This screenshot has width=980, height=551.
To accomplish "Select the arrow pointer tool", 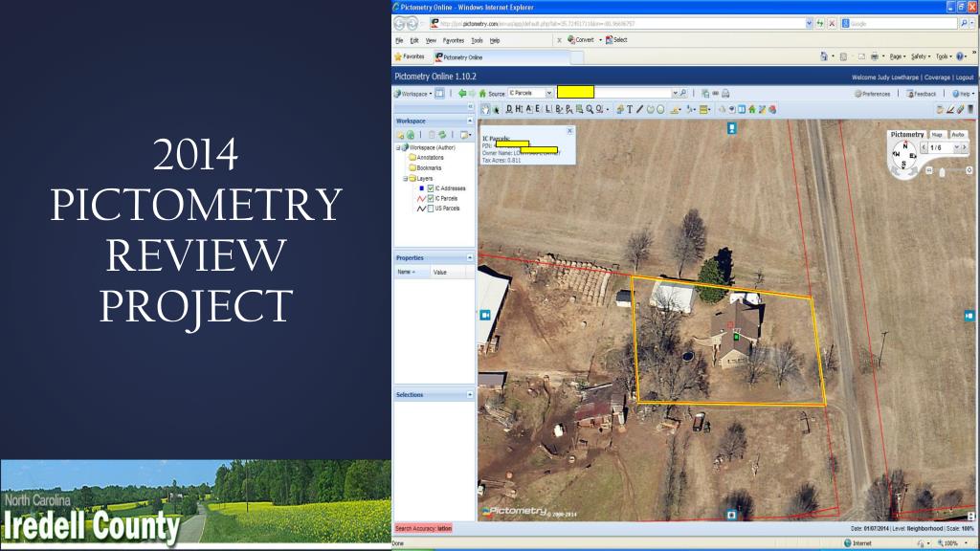I will (x=497, y=109).
